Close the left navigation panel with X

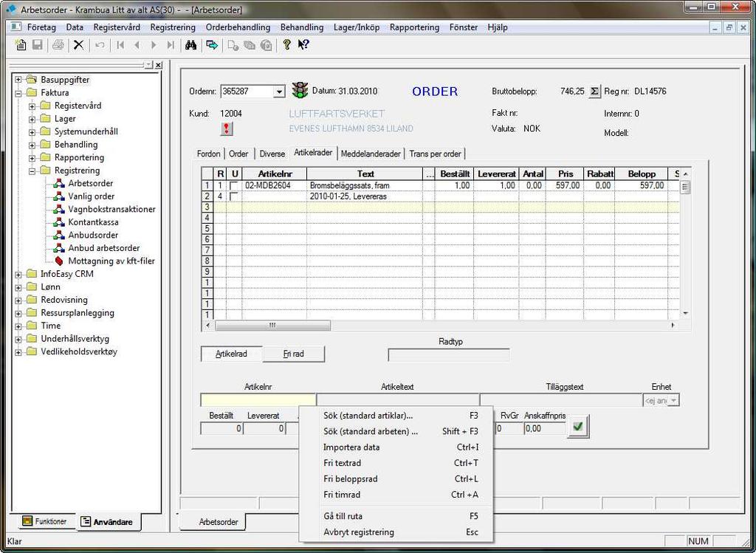click(x=159, y=65)
